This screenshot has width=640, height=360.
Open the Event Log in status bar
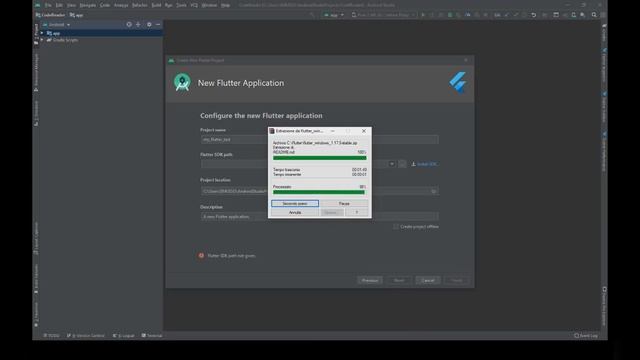586,336
